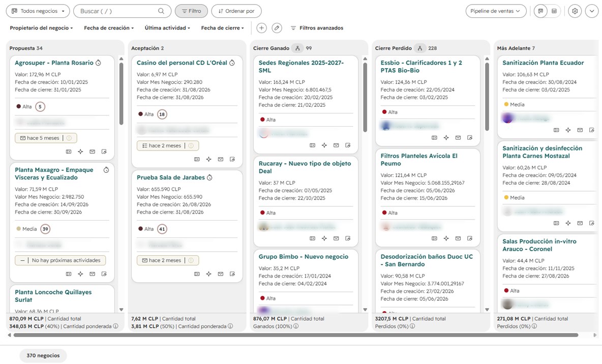Open Desodorización baños Duoc UC - San Bernardo deal
The width and height of the screenshot is (602, 364).
tap(427, 260)
